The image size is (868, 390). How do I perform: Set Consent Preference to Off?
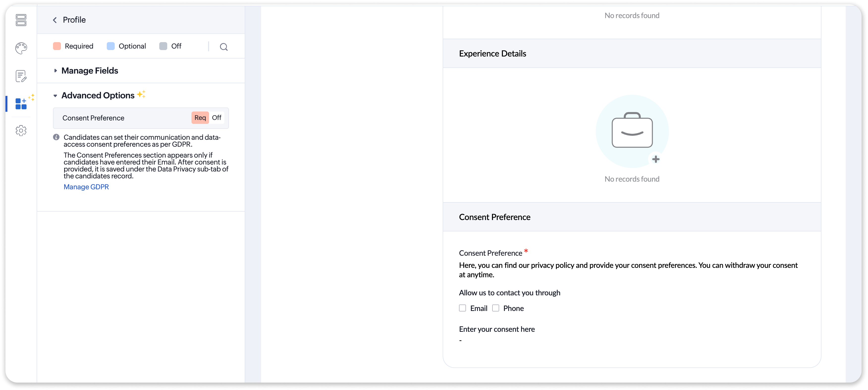coord(217,118)
